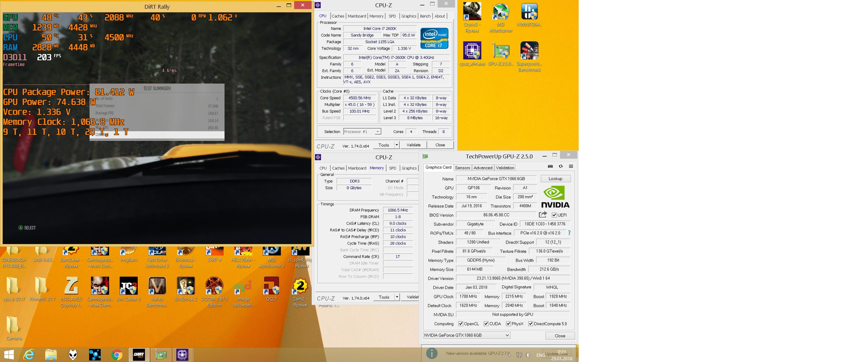This screenshot has height=362, width=868.
Task: Click the Driver Version value field
Action: click(x=513, y=278)
